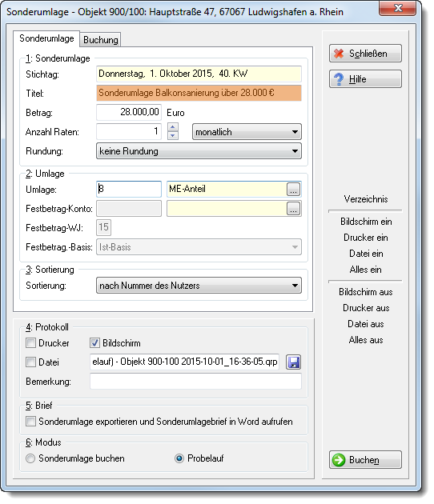434x504 pixels.
Task: Click the green arrow Buchen button
Action: tap(365, 460)
